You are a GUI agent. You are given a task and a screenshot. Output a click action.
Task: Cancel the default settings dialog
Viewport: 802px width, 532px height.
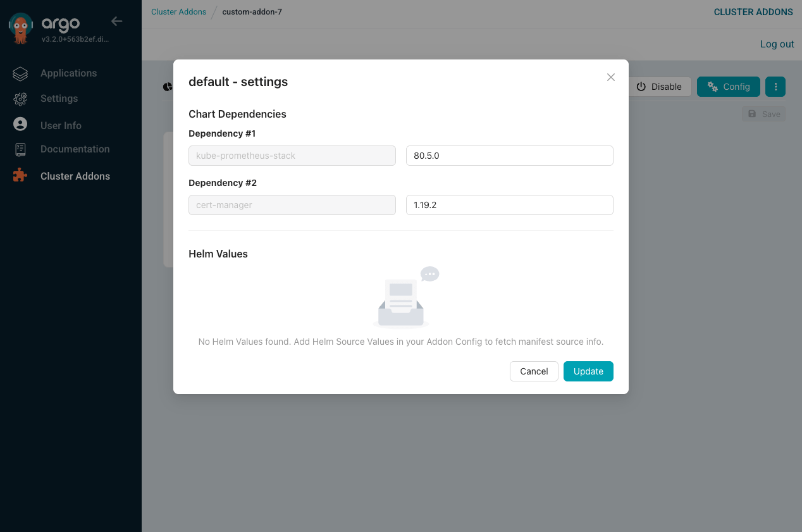[x=534, y=371]
